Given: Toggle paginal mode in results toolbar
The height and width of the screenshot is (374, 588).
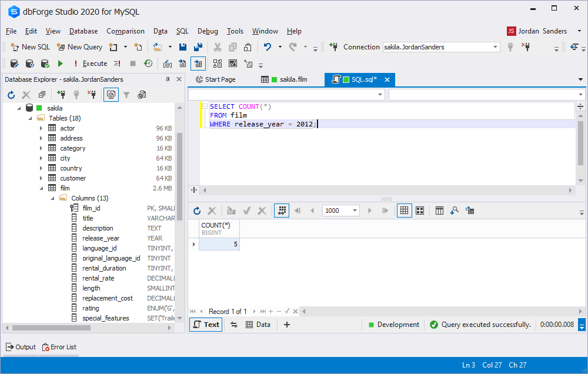Looking at the screenshot, I should coord(281,211).
